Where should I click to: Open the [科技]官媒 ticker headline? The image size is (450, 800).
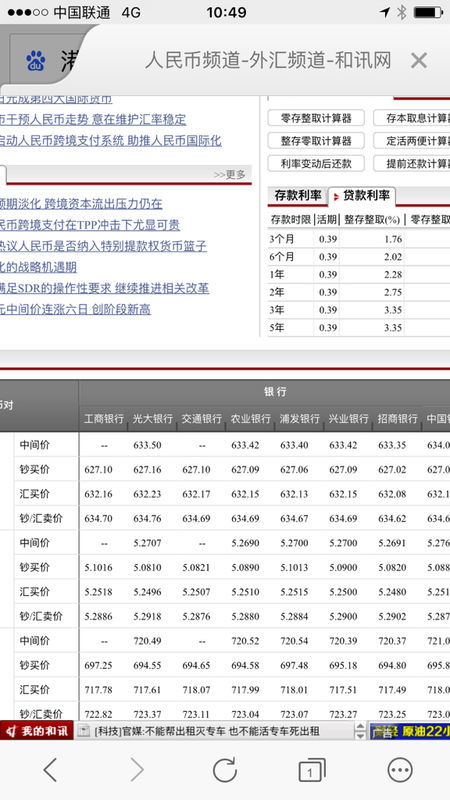pyautogui.click(x=207, y=731)
